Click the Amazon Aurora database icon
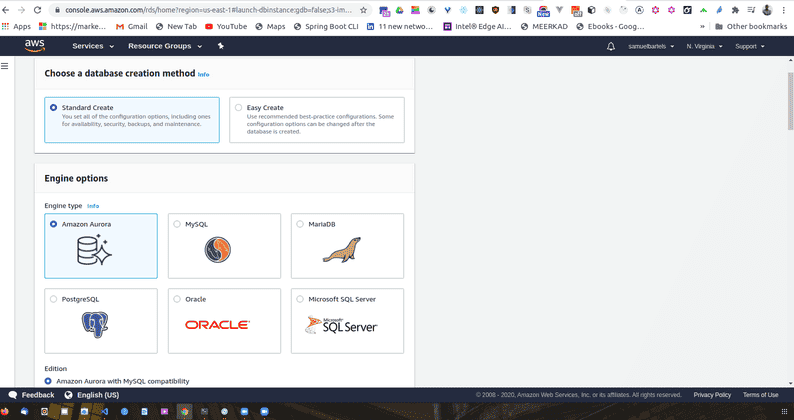 (x=94, y=250)
